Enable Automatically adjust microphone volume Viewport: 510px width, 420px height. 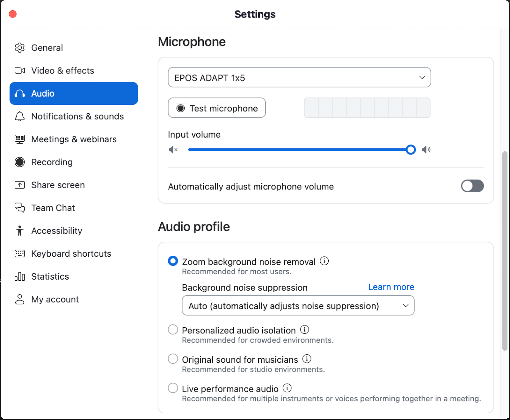pos(472,186)
